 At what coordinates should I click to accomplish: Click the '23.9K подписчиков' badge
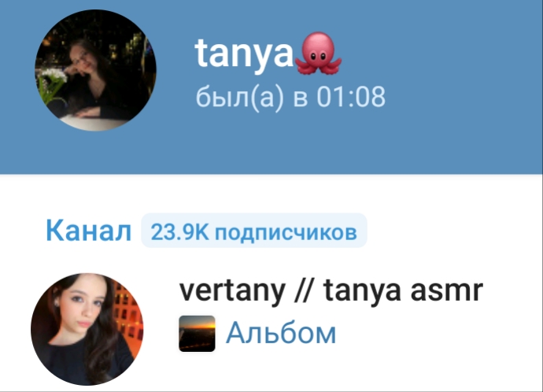click(254, 231)
